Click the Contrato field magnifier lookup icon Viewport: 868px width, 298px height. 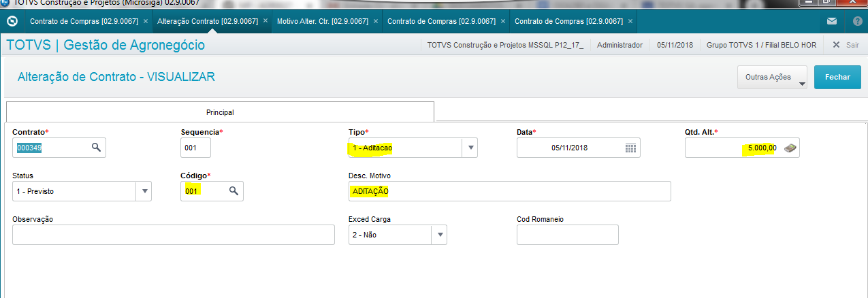[96, 148]
